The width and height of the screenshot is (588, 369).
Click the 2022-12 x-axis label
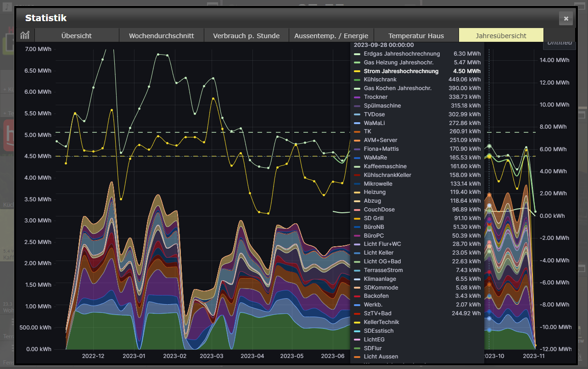93,356
